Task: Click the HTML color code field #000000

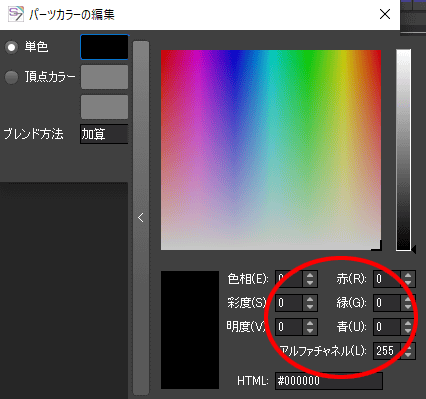Action: 329,381
